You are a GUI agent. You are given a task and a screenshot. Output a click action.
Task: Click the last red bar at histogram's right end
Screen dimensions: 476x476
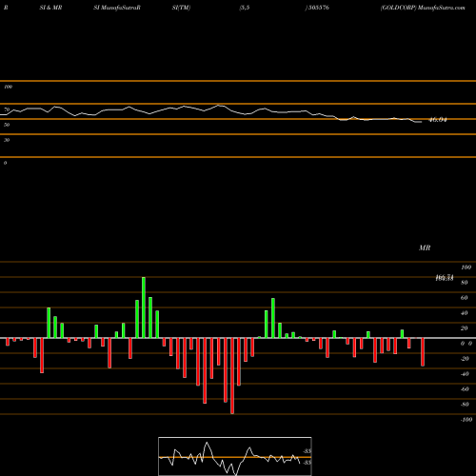click(423, 352)
